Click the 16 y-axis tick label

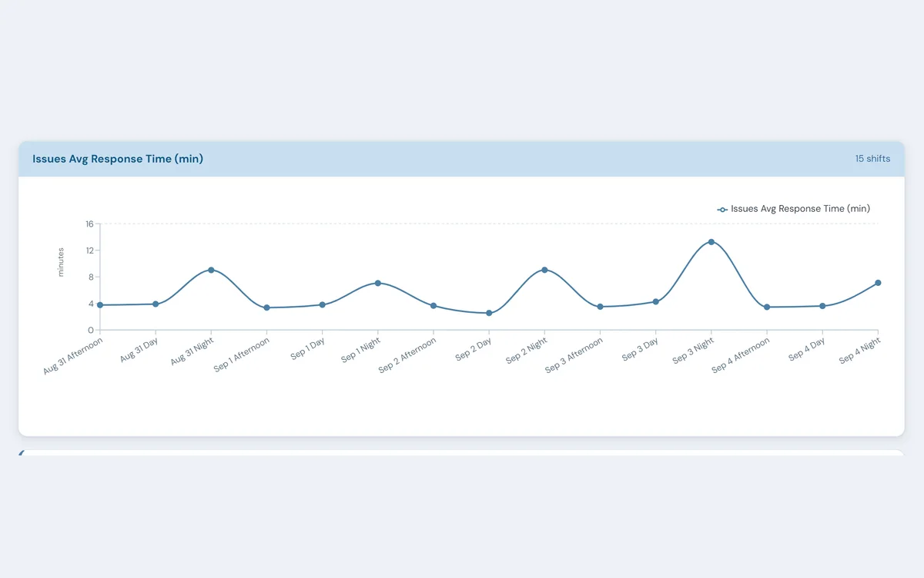89,224
